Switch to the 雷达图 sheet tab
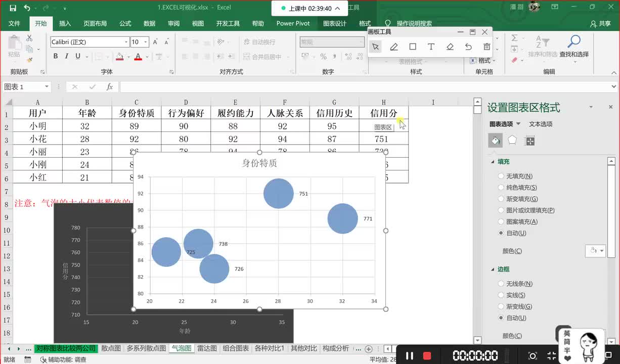The image size is (620, 364). 207,348
